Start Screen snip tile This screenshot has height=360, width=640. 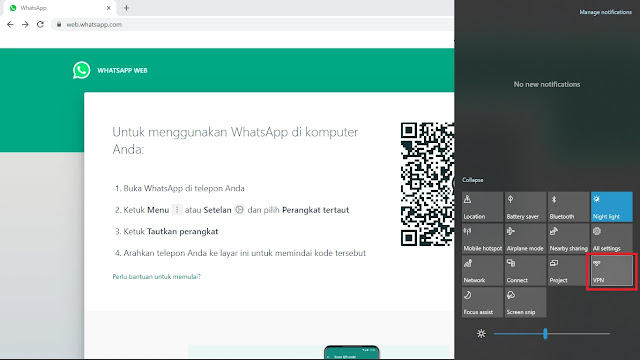(525, 302)
